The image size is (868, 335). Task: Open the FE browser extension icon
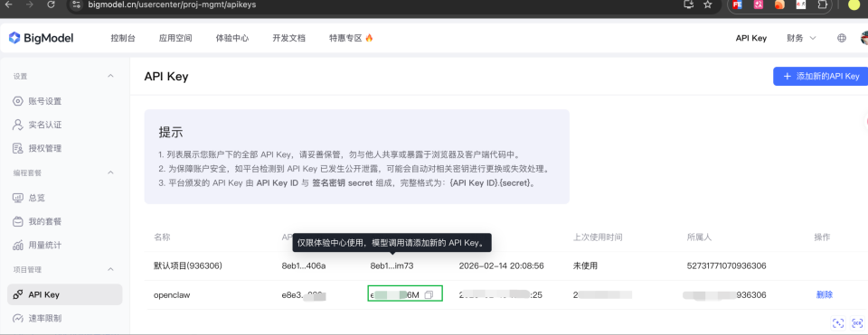click(737, 5)
